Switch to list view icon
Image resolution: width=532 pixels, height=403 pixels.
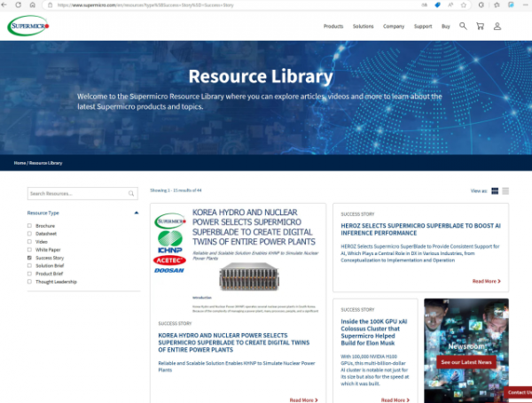(505, 190)
